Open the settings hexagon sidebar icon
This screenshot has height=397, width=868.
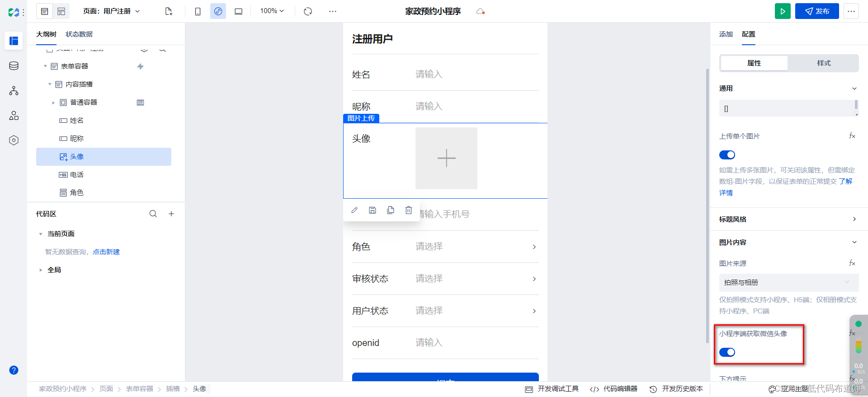pos(14,140)
